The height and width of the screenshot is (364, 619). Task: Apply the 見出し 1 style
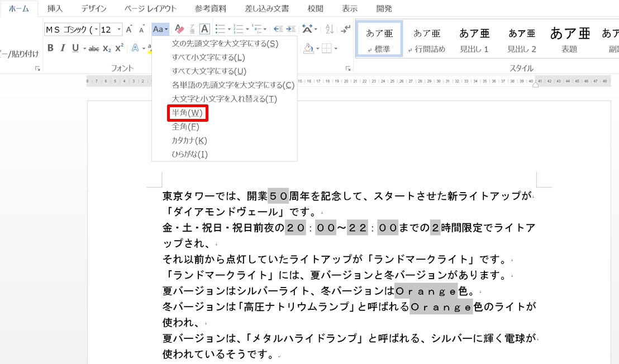[x=474, y=40]
